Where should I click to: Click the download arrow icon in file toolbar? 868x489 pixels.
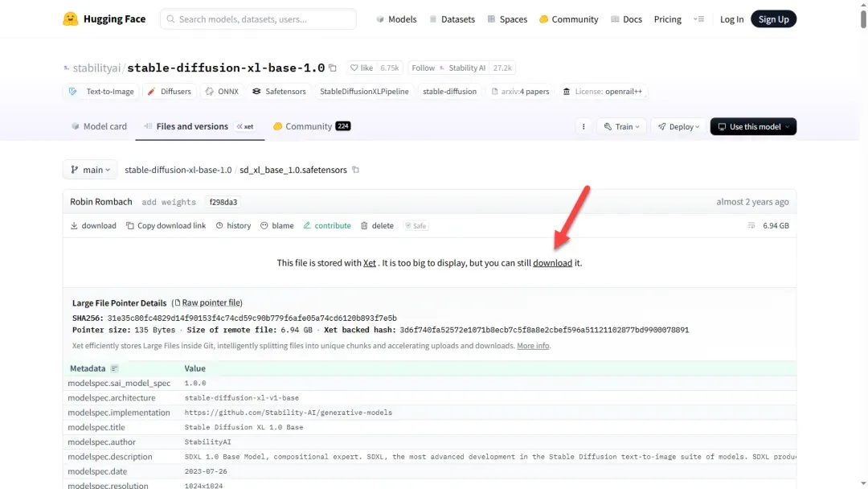coord(74,225)
